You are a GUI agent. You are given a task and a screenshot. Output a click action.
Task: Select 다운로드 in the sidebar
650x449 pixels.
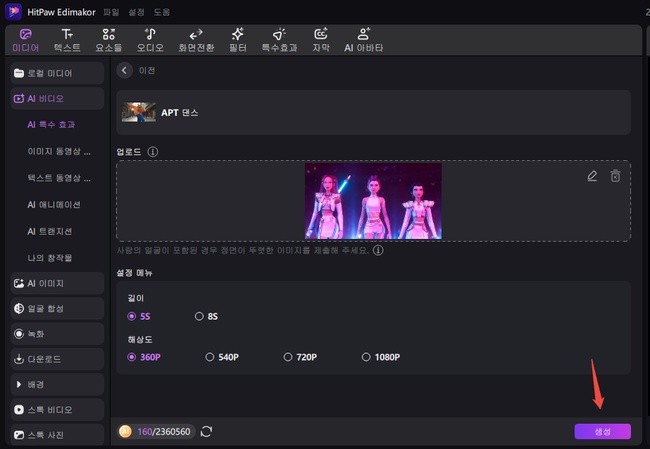pyautogui.click(x=57, y=359)
